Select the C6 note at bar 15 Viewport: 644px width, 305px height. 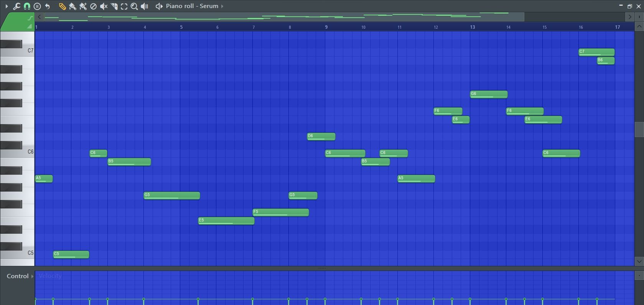[x=561, y=153]
